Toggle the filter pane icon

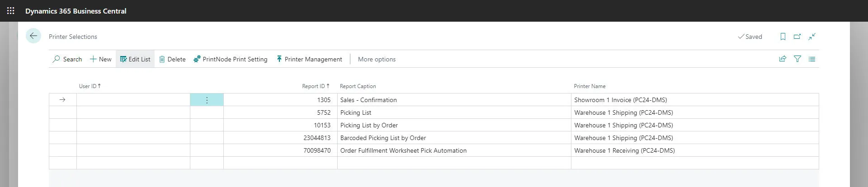click(797, 59)
